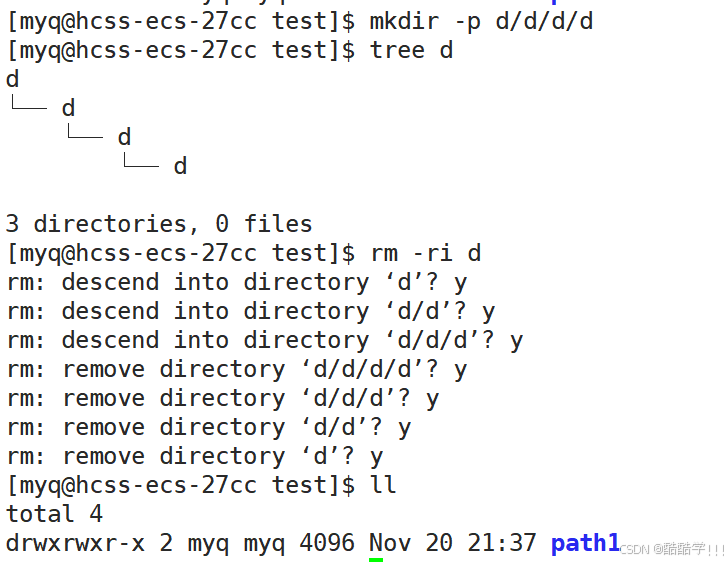This screenshot has width=728, height=562.
Task: Click the "remove directory 'd'?" prompt line
Action: point(195,457)
